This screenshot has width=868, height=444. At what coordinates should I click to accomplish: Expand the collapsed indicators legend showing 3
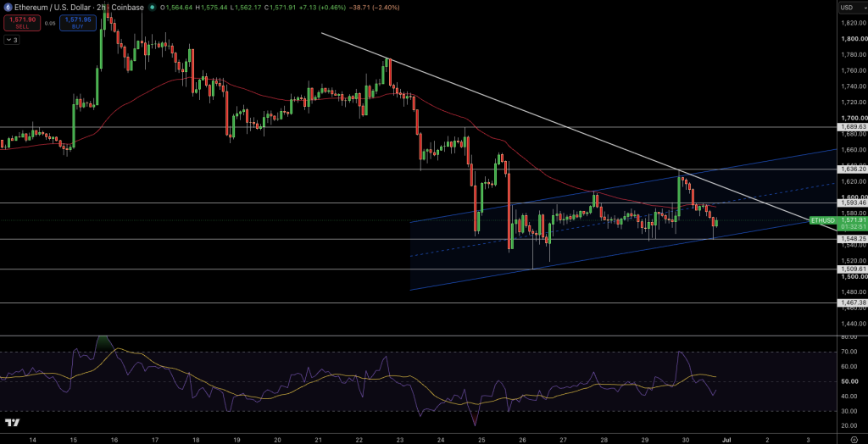(x=11, y=40)
